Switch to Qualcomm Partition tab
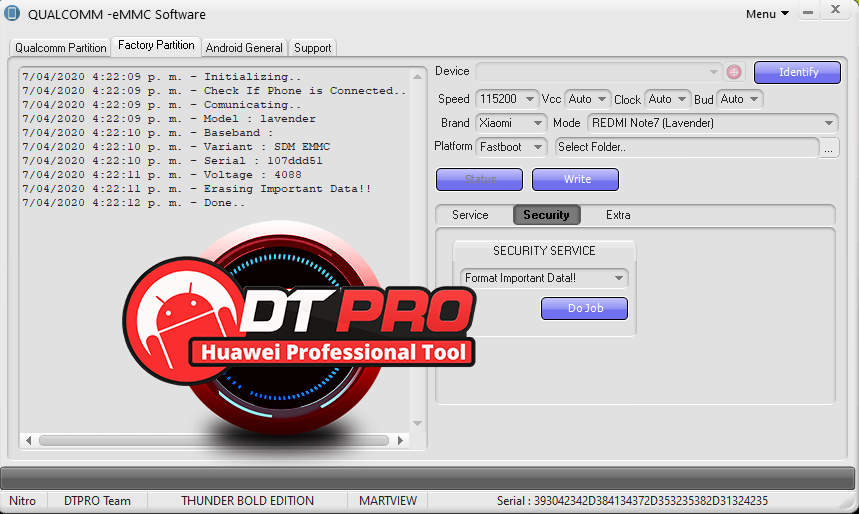 (60, 48)
